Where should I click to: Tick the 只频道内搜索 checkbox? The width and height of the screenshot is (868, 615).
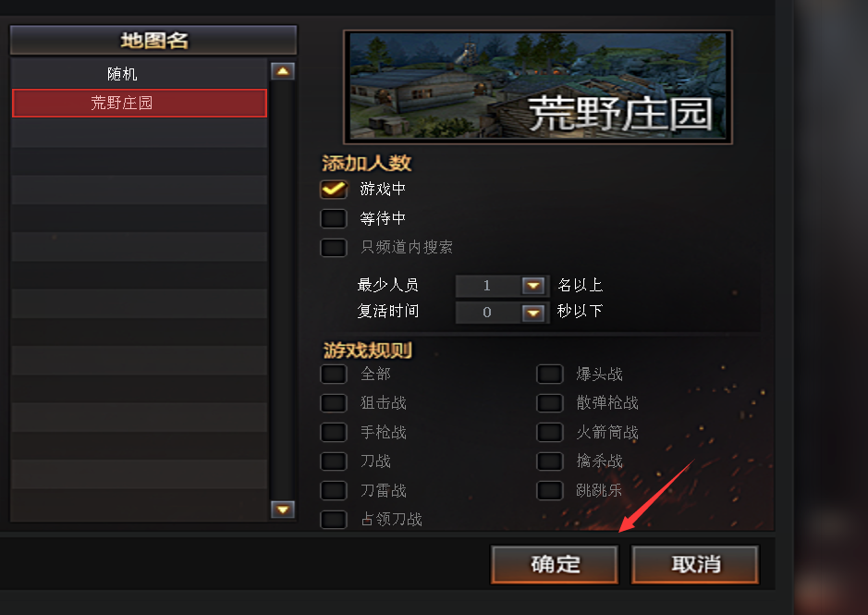pyautogui.click(x=334, y=247)
